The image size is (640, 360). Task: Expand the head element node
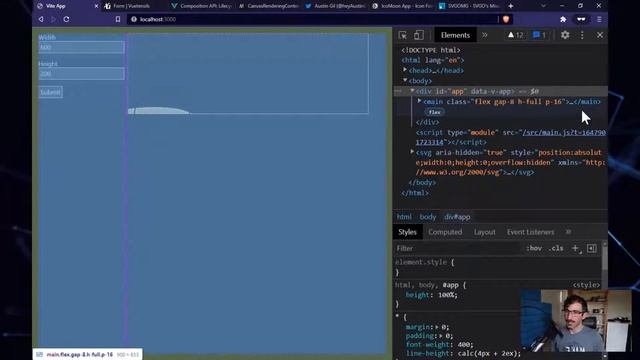pyautogui.click(x=405, y=70)
